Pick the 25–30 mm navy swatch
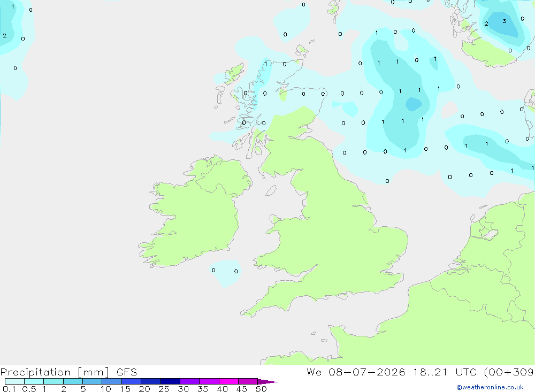 tap(170, 381)
